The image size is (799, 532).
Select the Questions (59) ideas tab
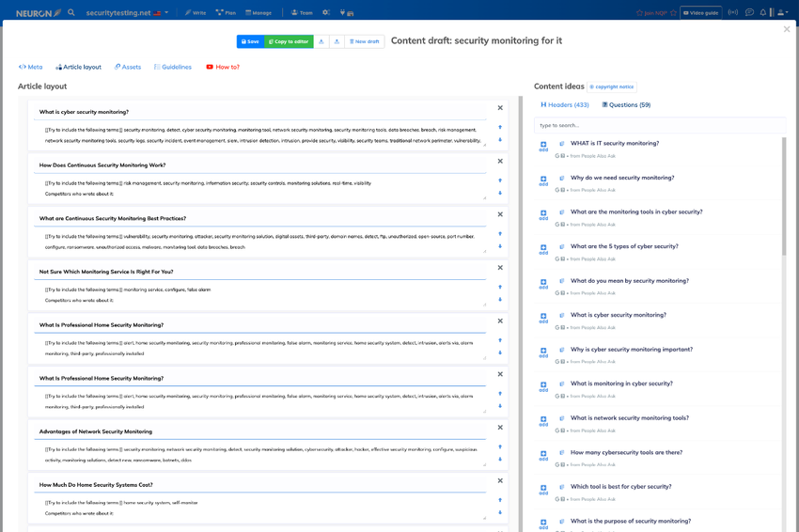(x=626, y=104)
